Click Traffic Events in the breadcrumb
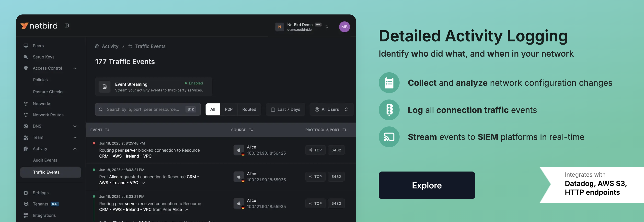This screenshot has width=644, height=222. pos(150,46)
